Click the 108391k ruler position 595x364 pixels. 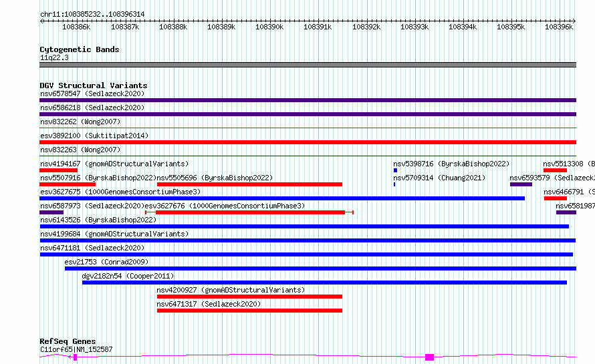coord(318,27)
